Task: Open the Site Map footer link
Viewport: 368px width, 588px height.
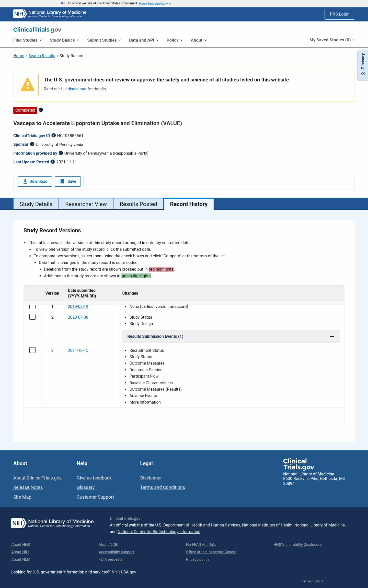Action: (22, 497)
